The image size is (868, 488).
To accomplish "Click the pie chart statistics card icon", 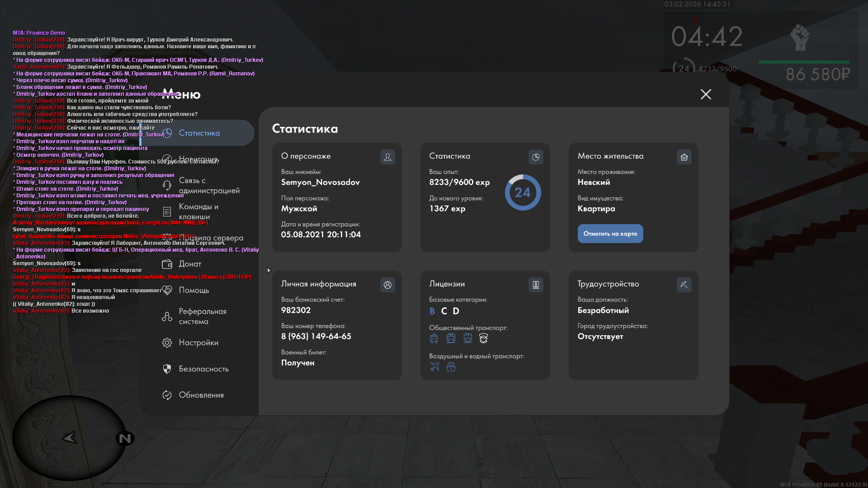I will point(536,157).
